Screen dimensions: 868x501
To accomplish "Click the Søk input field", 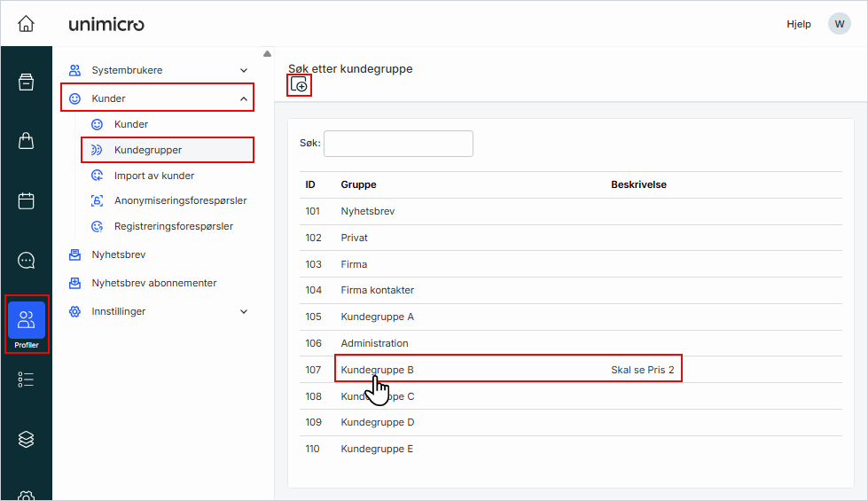I will coord(398,144).
